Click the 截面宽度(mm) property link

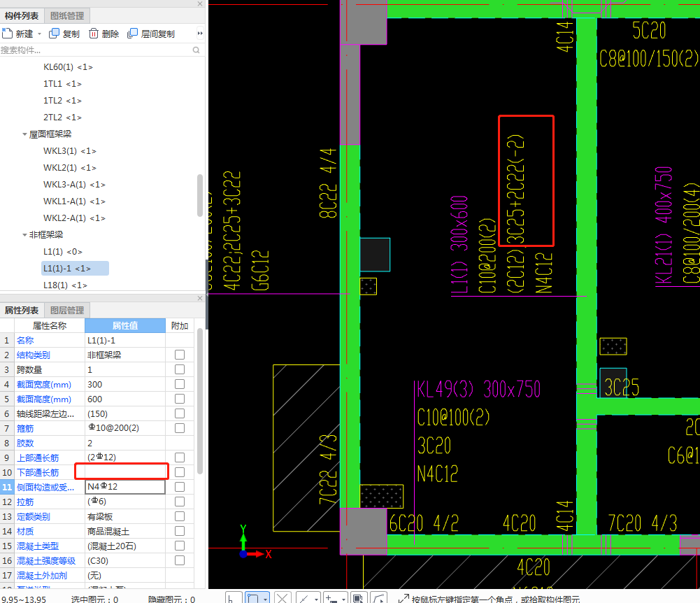[44, 385]
